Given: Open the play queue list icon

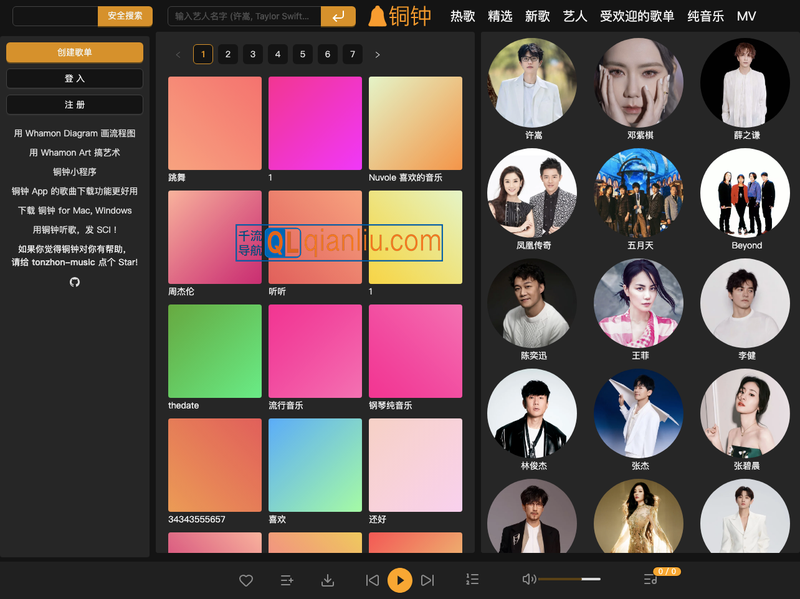Looking at the screenshot, I should [x=650, y=580].
